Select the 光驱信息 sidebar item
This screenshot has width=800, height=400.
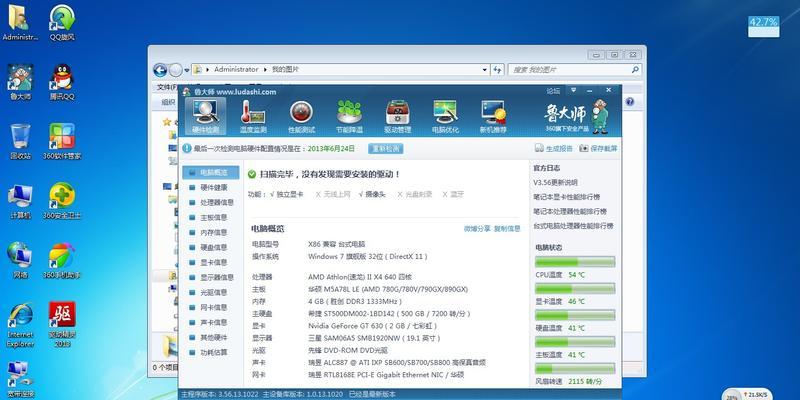211,292
